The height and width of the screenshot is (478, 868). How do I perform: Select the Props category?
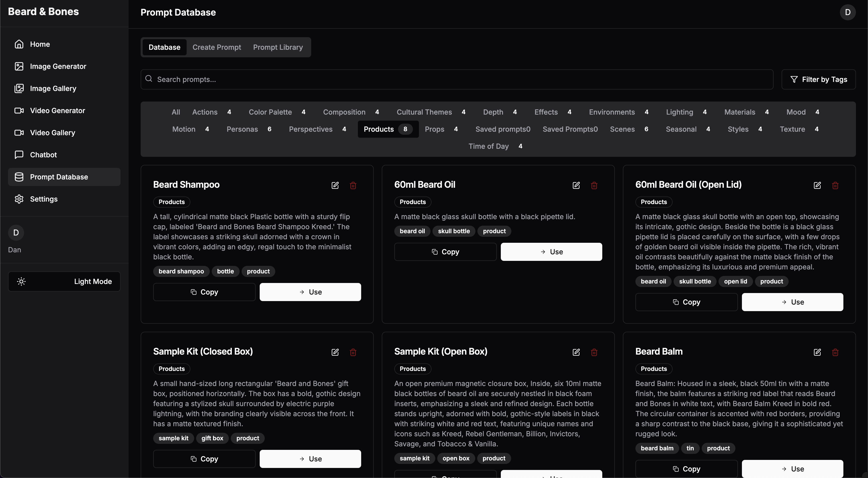tap(444, 129)
